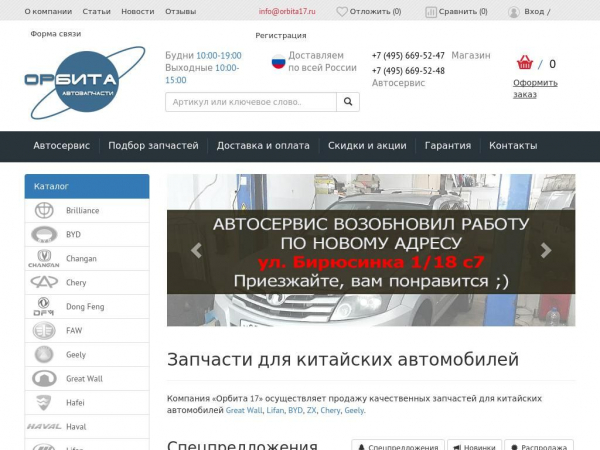Open the Автосервис menu item
This screenshot has height=450, width=600.
(62, 146)
